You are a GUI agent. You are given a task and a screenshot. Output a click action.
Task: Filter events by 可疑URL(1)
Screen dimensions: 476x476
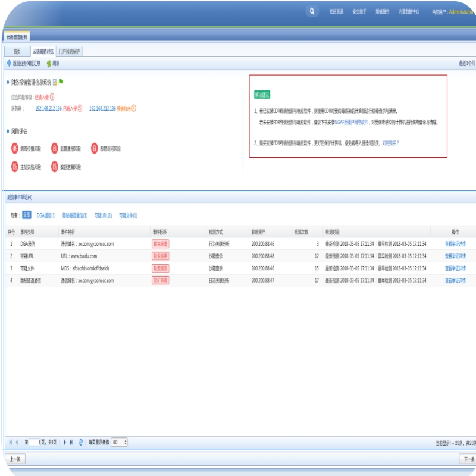(103, 215)
